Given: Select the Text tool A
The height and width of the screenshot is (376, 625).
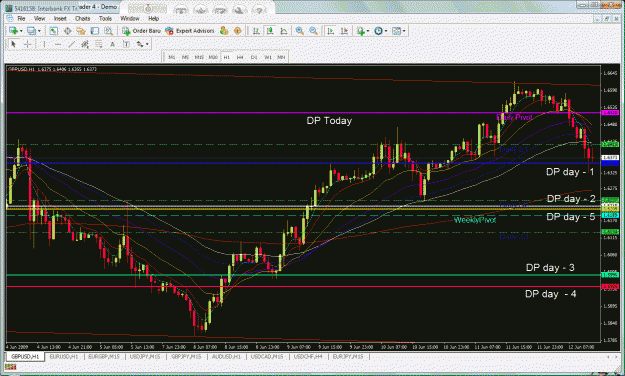Looking at the screenshot, I should click(x=112, y=44).
